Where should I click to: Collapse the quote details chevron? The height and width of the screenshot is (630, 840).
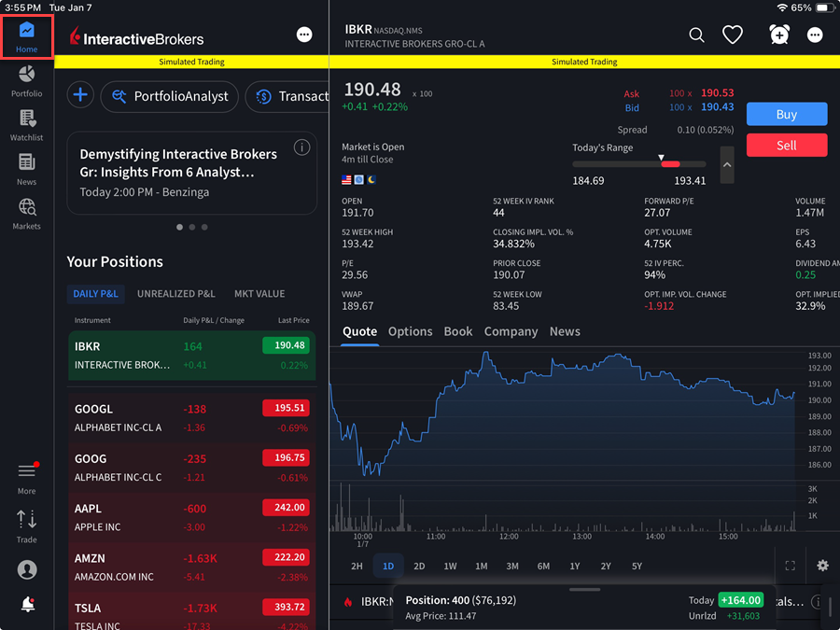tap(727, 165)
